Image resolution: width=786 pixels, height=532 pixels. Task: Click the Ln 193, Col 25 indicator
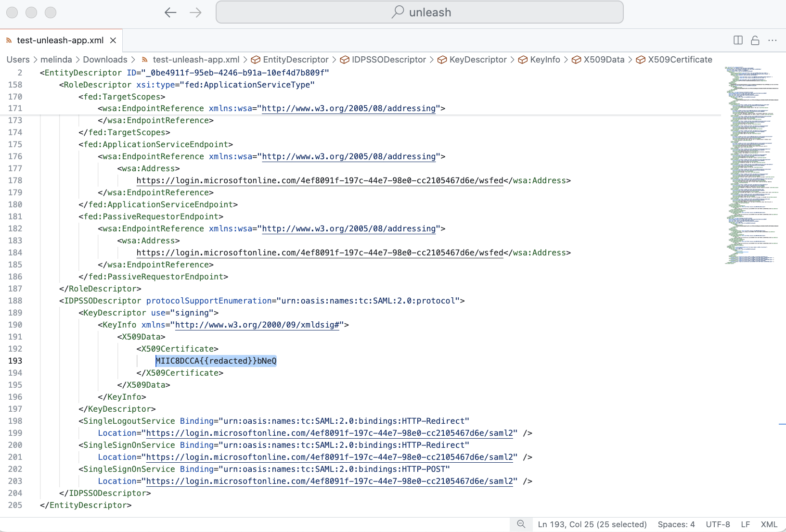(x=592, y=524)
